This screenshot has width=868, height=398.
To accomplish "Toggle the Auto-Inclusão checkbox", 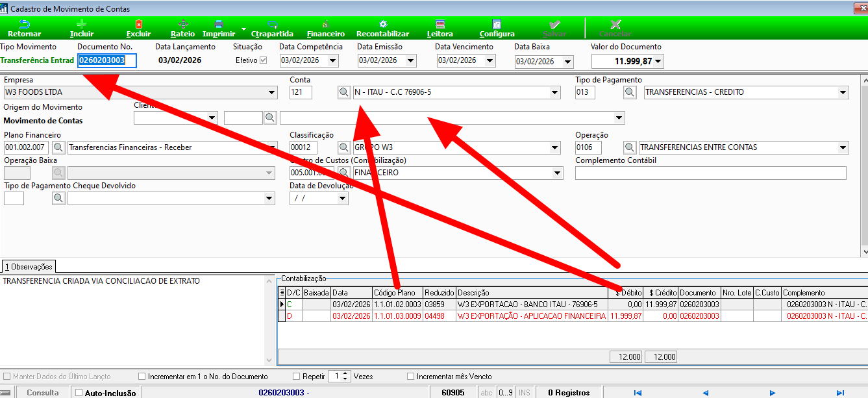I will coord(79,393).
